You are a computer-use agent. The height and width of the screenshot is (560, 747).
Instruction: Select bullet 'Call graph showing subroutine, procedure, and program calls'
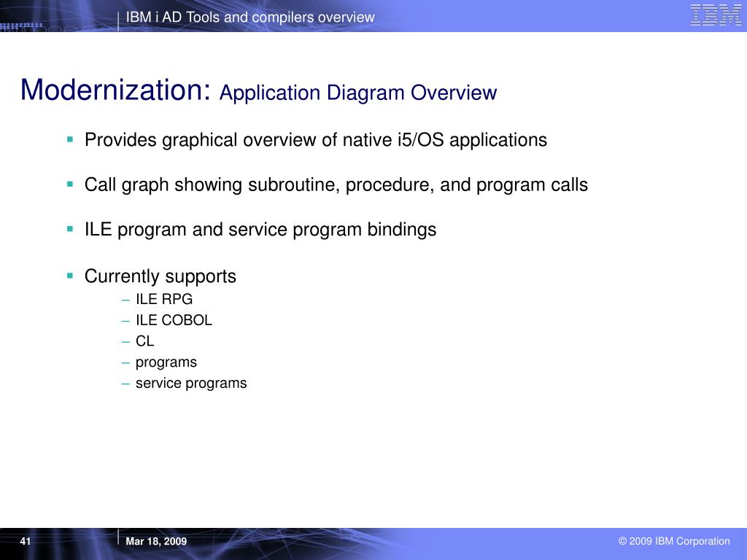[336, 184]
